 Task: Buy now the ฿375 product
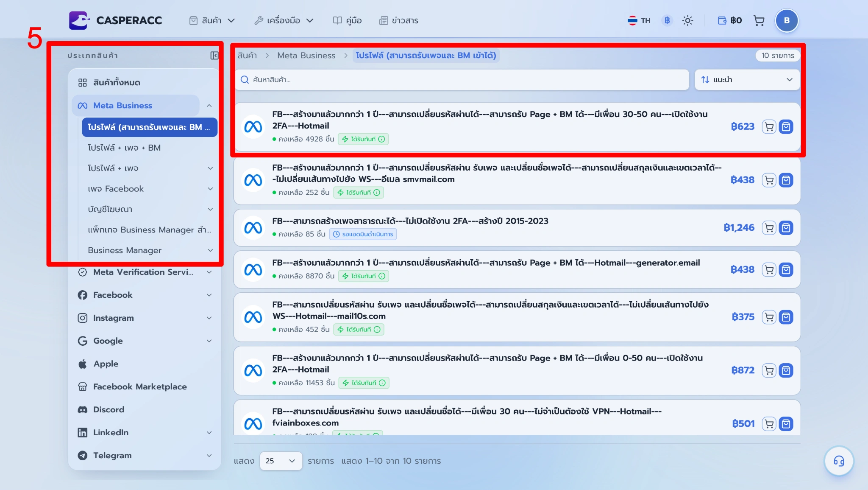[786, 317]
